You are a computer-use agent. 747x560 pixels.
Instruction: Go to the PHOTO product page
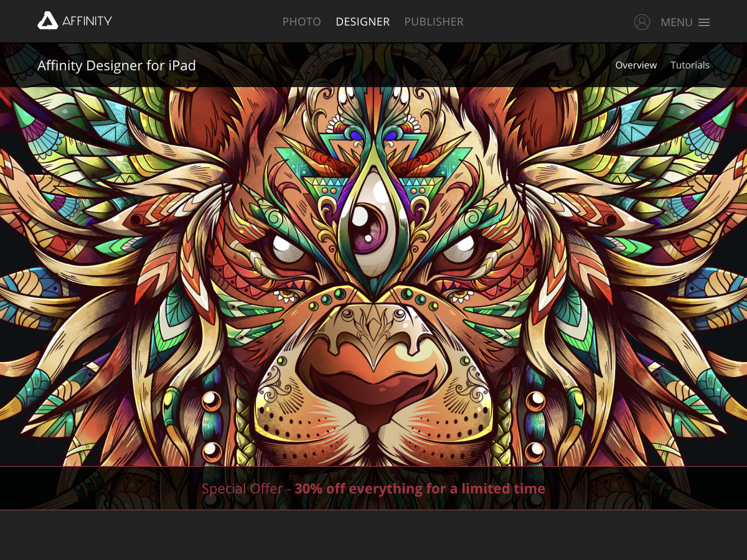coord(301,22)
